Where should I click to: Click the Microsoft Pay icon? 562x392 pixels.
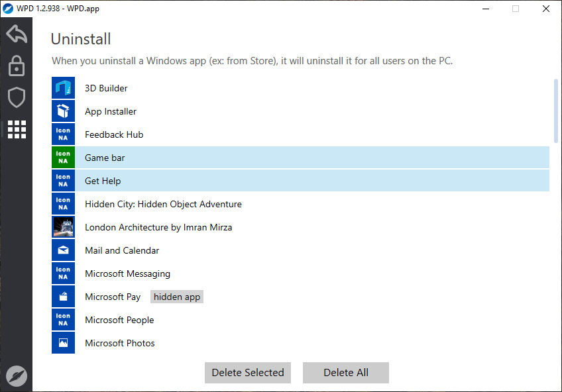point(63,297)
